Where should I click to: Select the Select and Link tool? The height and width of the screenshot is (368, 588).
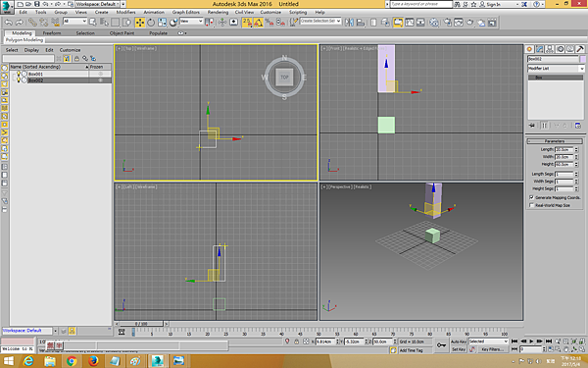32,23
